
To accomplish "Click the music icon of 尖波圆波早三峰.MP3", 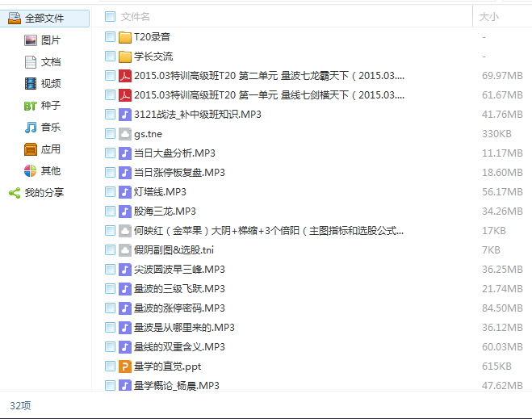I will (125, 270).
